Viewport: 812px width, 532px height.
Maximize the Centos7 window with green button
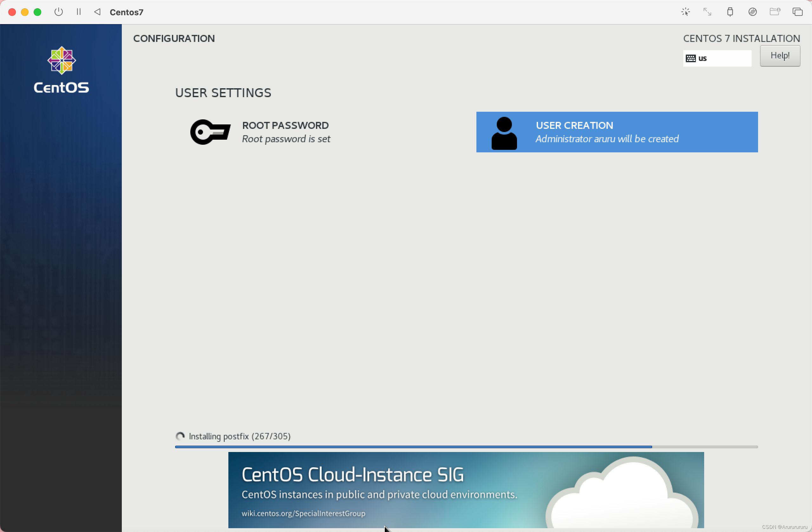[37, 12]
